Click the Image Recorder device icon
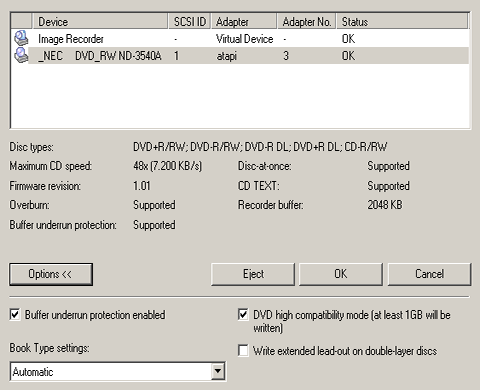480x390 pixels. tap(21, 38)
